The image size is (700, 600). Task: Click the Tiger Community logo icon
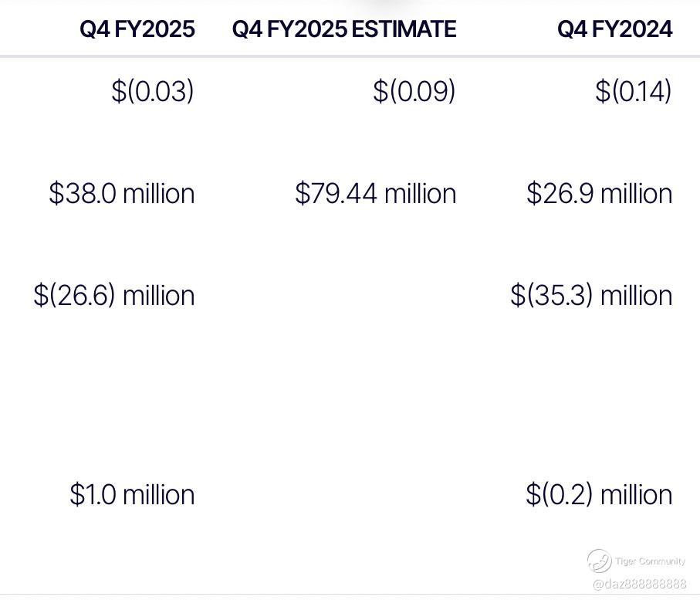[599, 561]
